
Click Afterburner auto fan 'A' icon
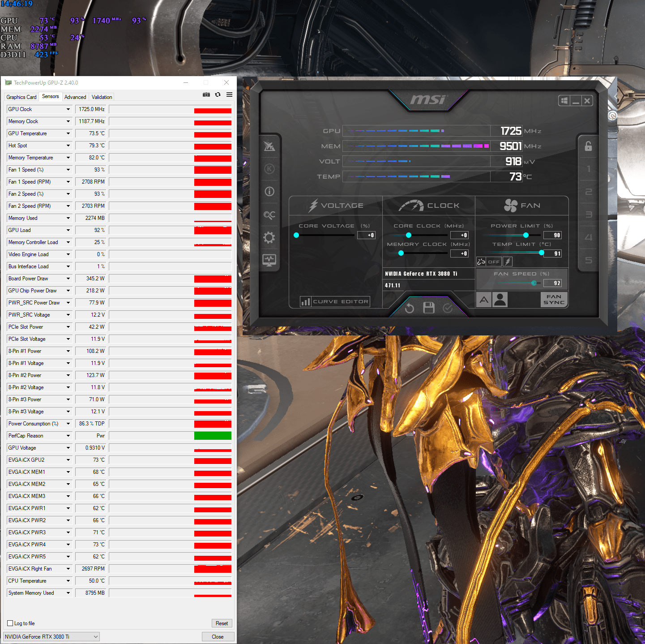(484, 300)
